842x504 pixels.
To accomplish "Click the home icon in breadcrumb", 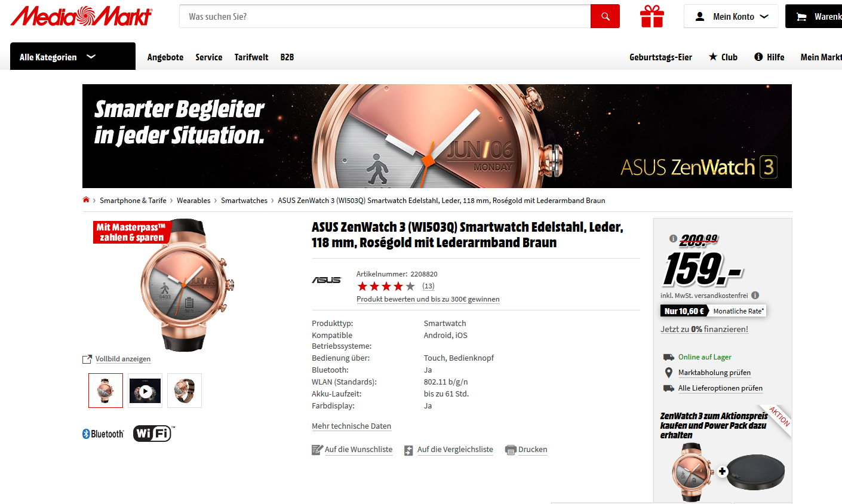I will pos(86,200).
